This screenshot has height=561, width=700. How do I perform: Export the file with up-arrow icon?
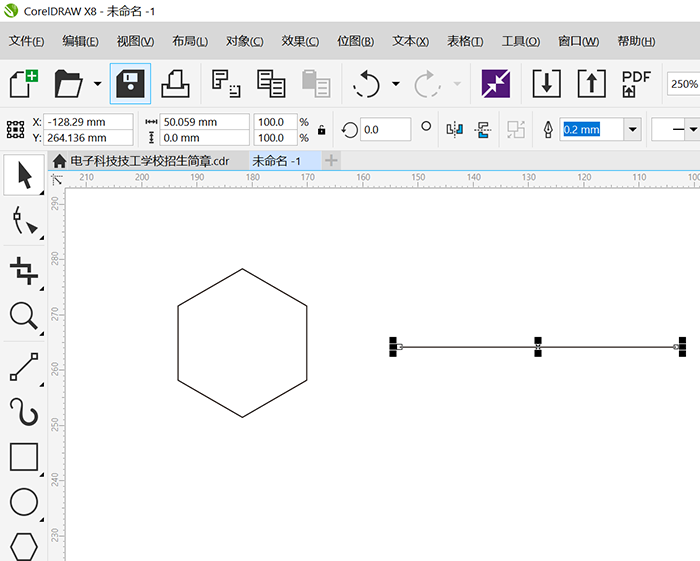coord(592,83)
